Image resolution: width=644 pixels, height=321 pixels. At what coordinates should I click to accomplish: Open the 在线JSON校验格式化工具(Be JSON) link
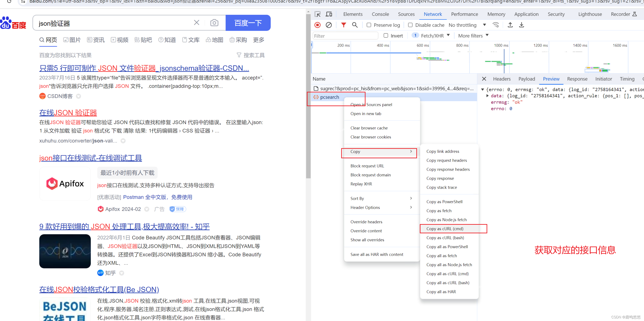pos(99,289)
